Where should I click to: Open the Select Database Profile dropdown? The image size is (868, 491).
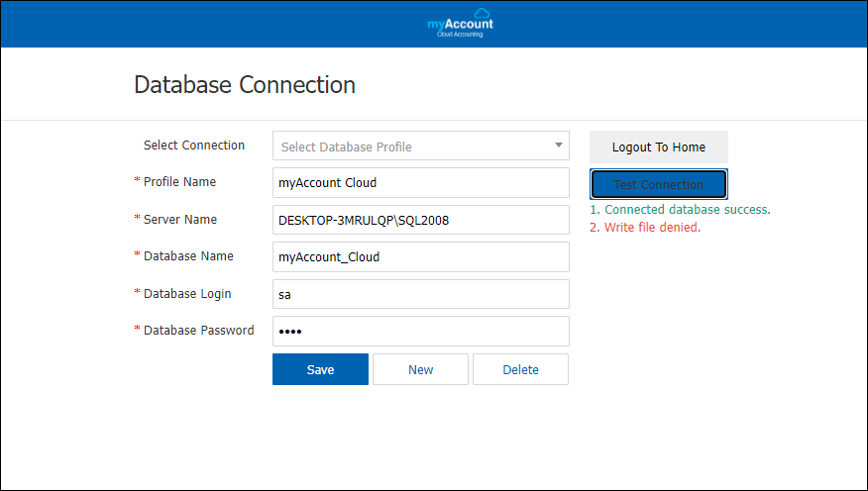coord(421,146)
